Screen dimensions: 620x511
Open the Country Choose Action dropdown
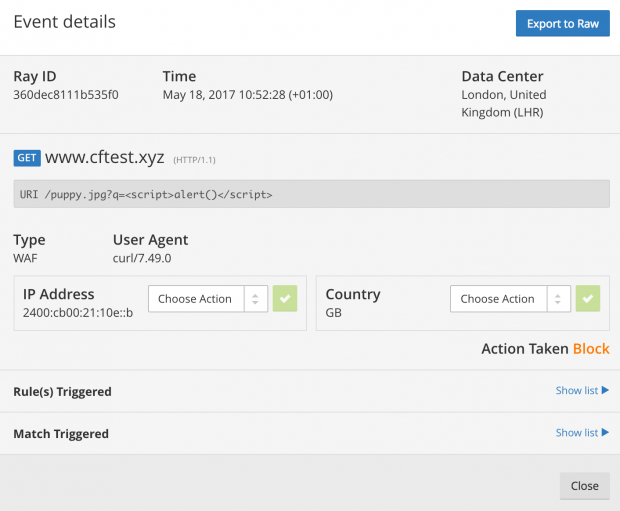[x=510, y=299]
